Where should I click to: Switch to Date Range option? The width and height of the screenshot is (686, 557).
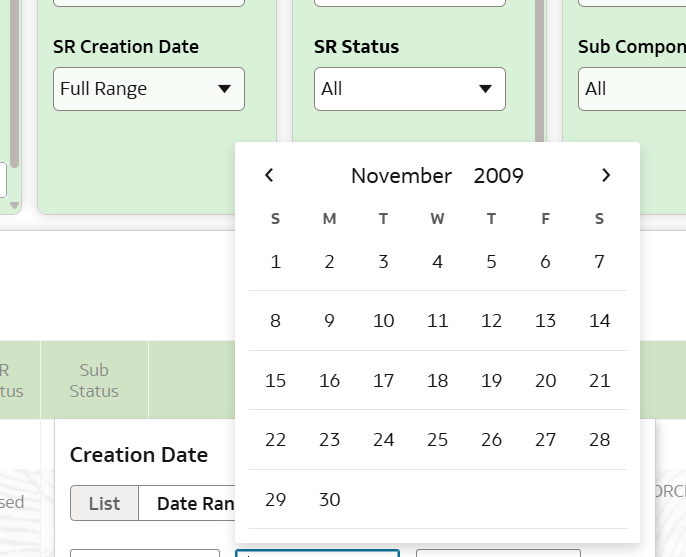pyautogui.click(x=196, y=503)
